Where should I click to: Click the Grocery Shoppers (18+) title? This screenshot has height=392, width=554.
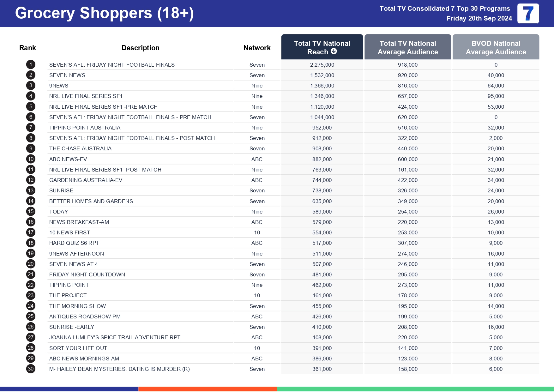(104, 13)
